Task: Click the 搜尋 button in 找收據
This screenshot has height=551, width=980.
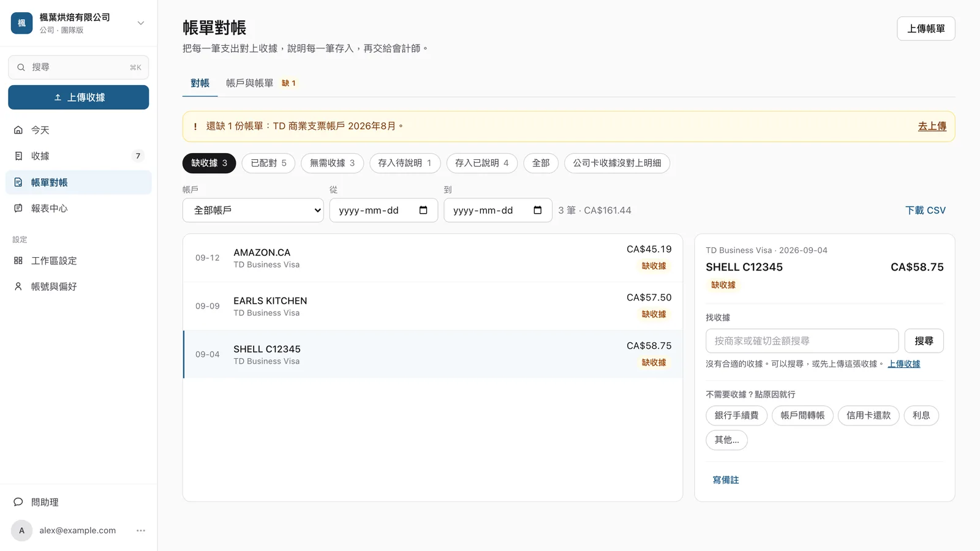Action: (x=924, y=341)
